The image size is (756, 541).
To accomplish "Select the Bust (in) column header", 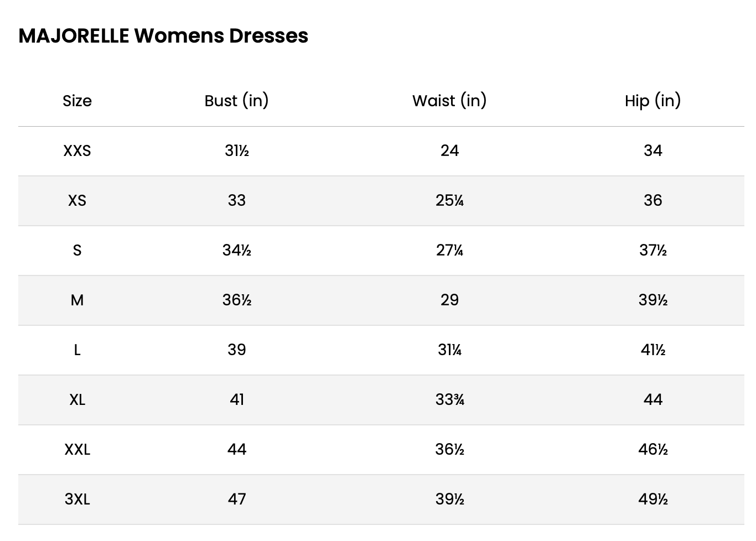I will pos(236,101).
